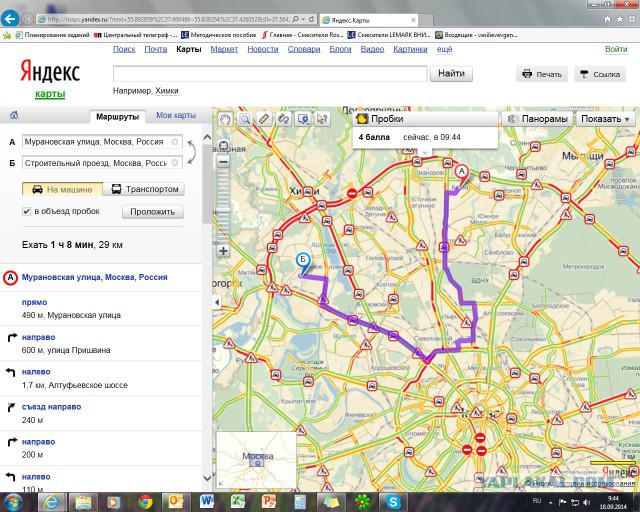Image resolution: width=640 pixels, height=512 pixels.
Task: Open Google Chrome from taskbar
Action: click(145, 501)
